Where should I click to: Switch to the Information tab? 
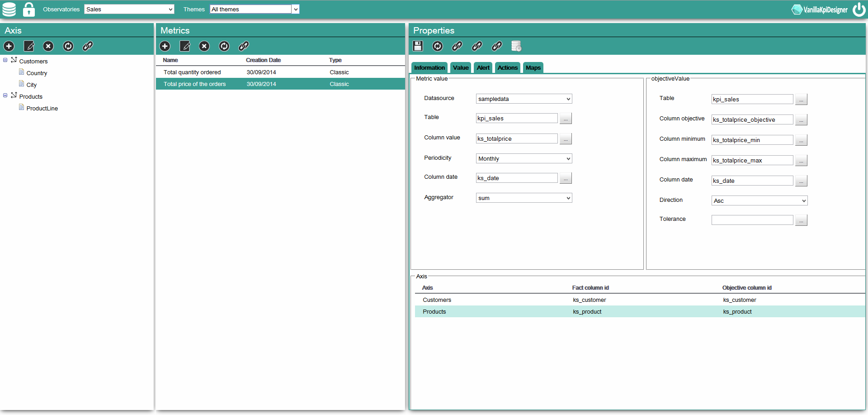(429, 67)
